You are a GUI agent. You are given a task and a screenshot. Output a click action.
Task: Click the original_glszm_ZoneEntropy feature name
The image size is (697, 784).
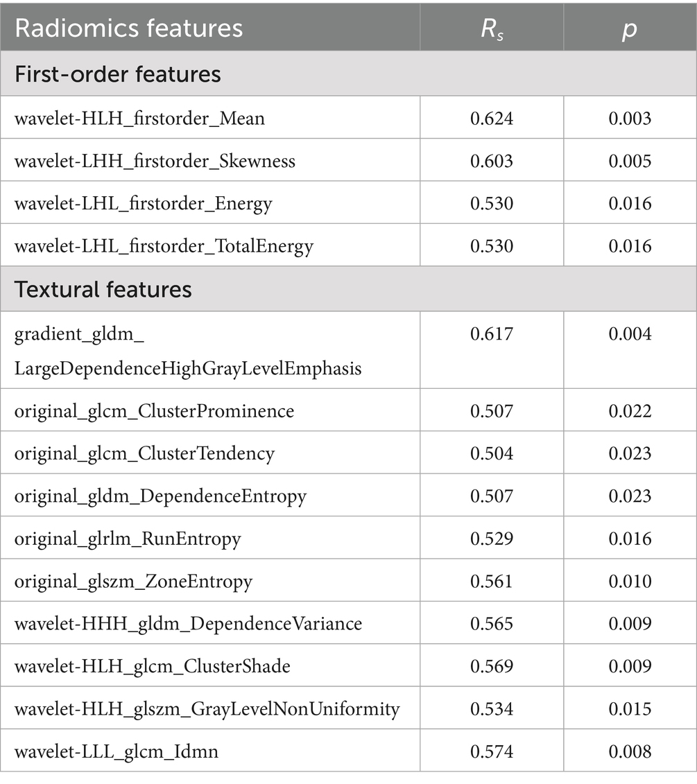pyautogui.click(x=133, y=581)
